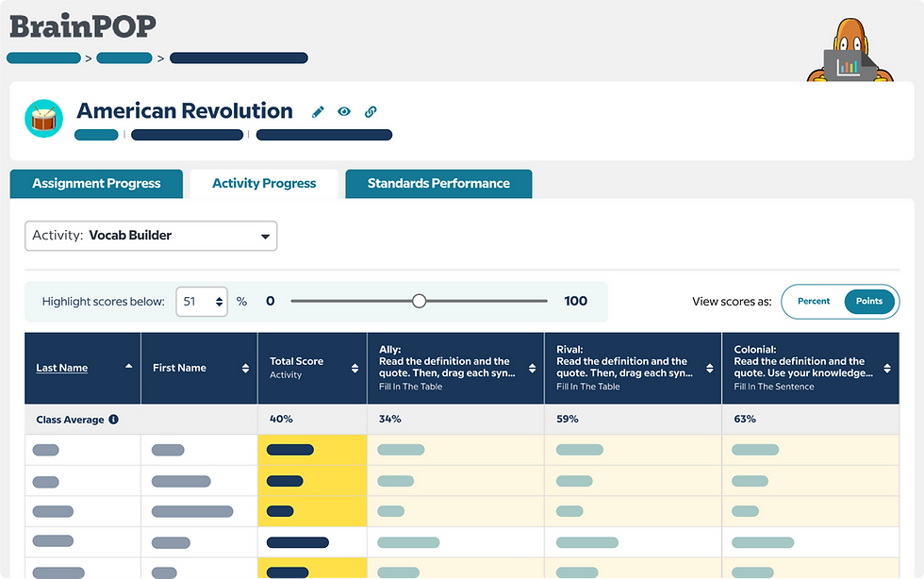This screenshot has width=924, height=579.
Task: Click the second breadcrumb link
Action: 124,58
